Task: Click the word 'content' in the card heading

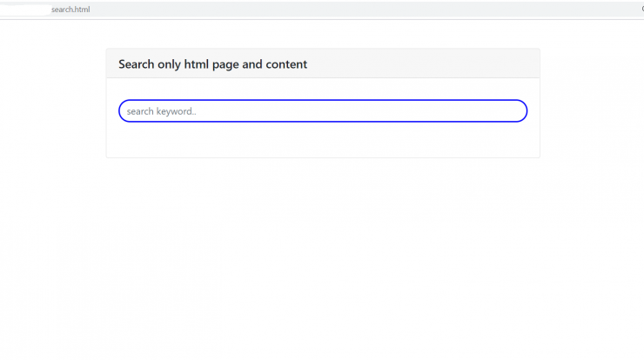Action: pyautogui.click(x=286, y=64)
